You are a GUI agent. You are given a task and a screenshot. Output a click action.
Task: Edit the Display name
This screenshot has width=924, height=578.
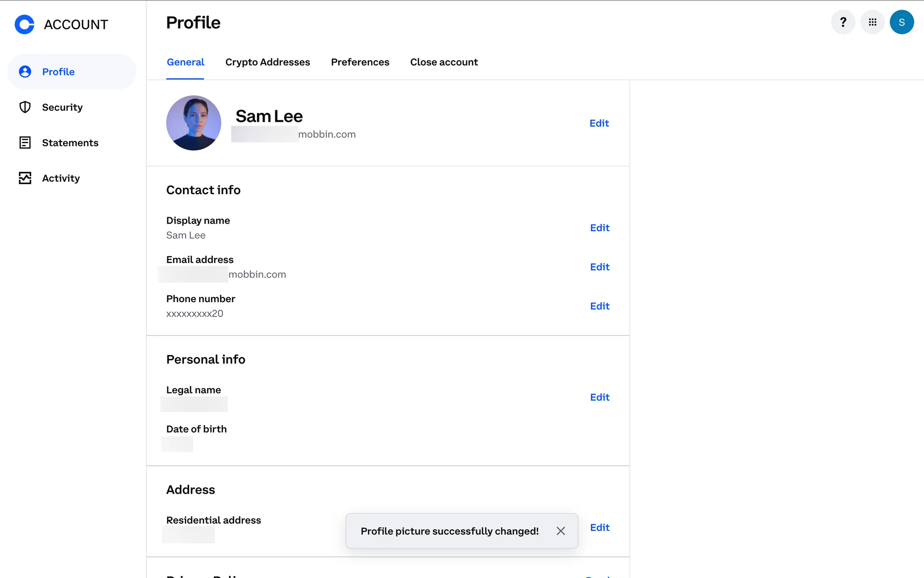coord(600,228)
